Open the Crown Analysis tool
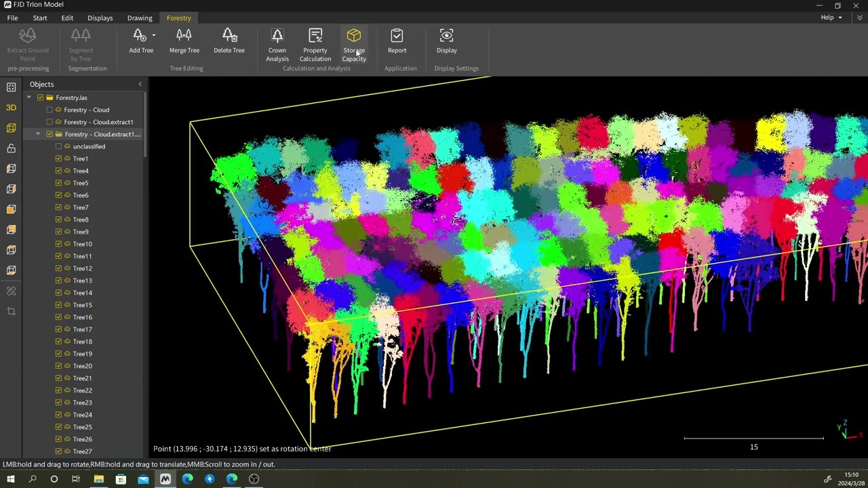This screenshot has height=488, width=868. click(277, 45)
